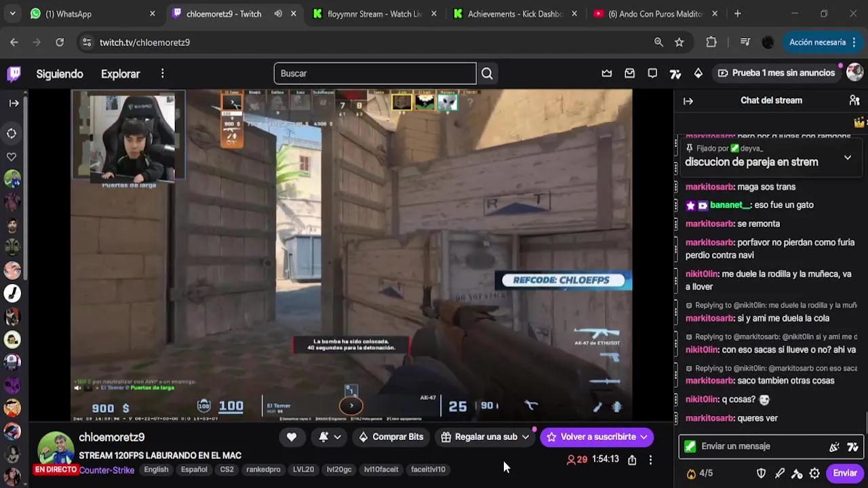Open the browser tab search dropdown
The height and width of the screenshot is (488, 868).
click(12, 14)
